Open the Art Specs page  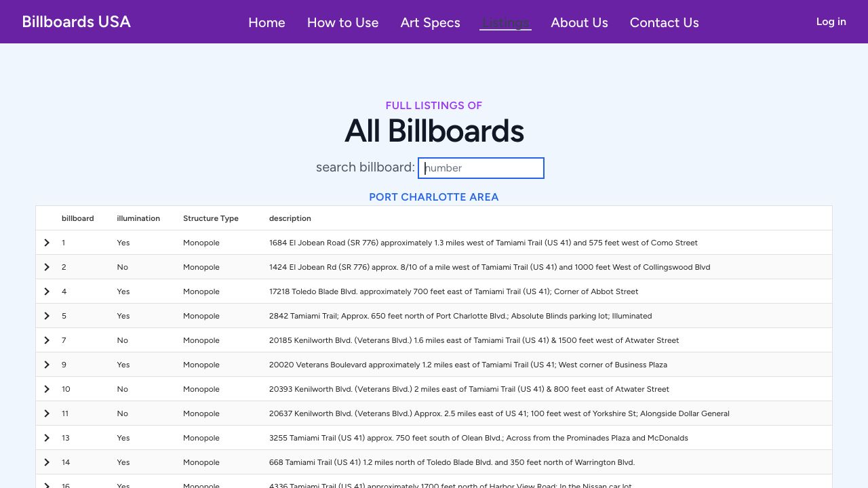click(431, 22)
